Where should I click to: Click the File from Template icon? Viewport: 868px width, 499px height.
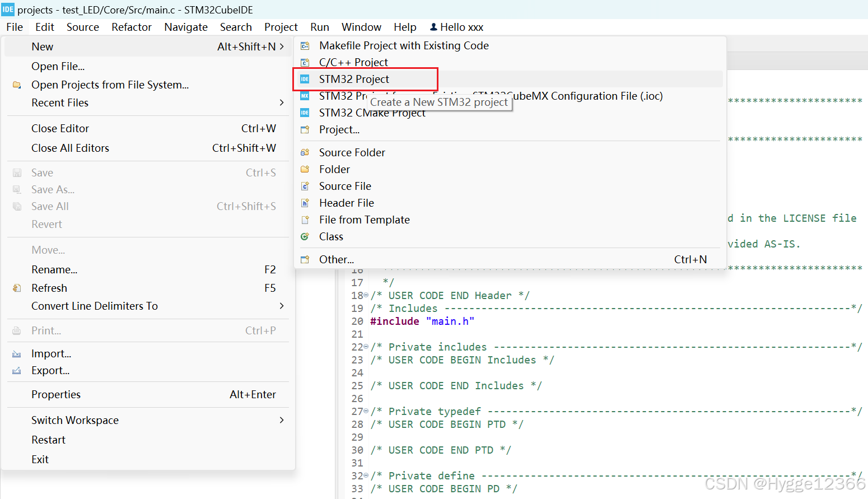click(x=305, y=220)
